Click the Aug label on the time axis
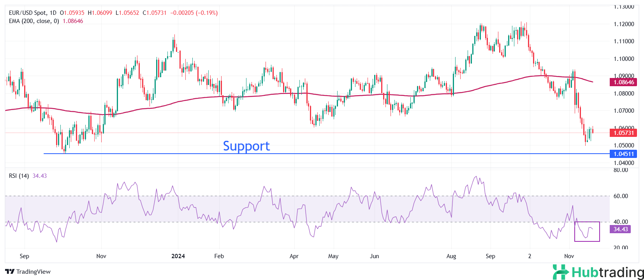Viewport: 644px width, 280px height. (451, 256)
